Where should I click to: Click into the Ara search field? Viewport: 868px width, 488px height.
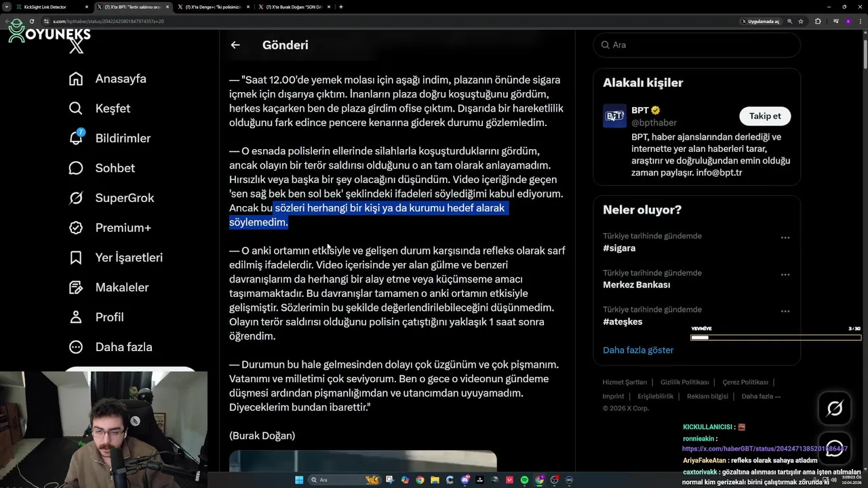click(x=696, y=45)
